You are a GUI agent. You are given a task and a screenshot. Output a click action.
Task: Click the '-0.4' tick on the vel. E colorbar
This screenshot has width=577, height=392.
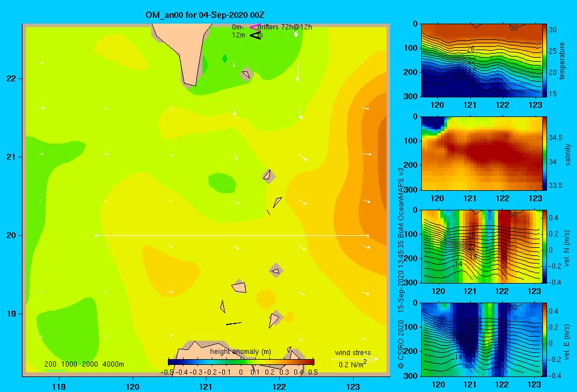tap(554, 375)
